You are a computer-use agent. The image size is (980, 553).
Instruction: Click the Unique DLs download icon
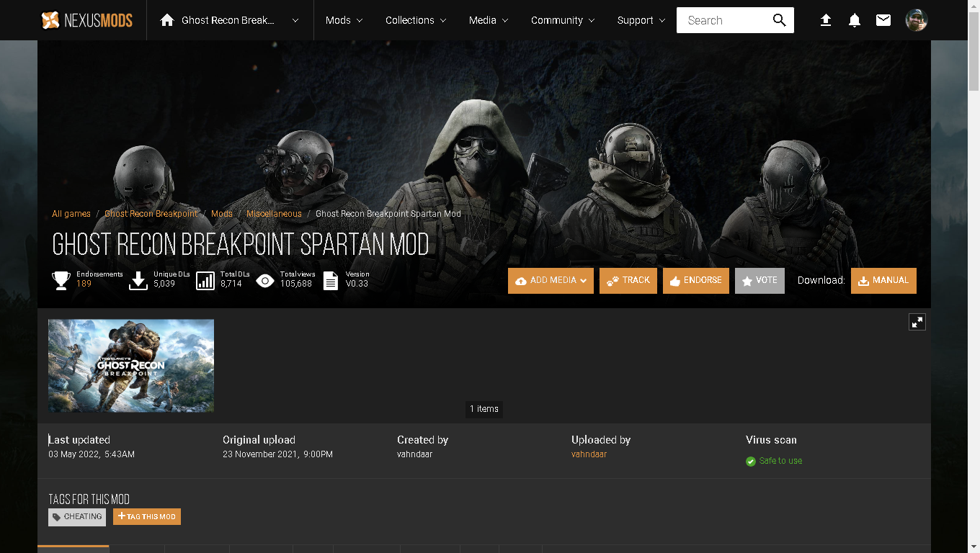pos(138,280)
